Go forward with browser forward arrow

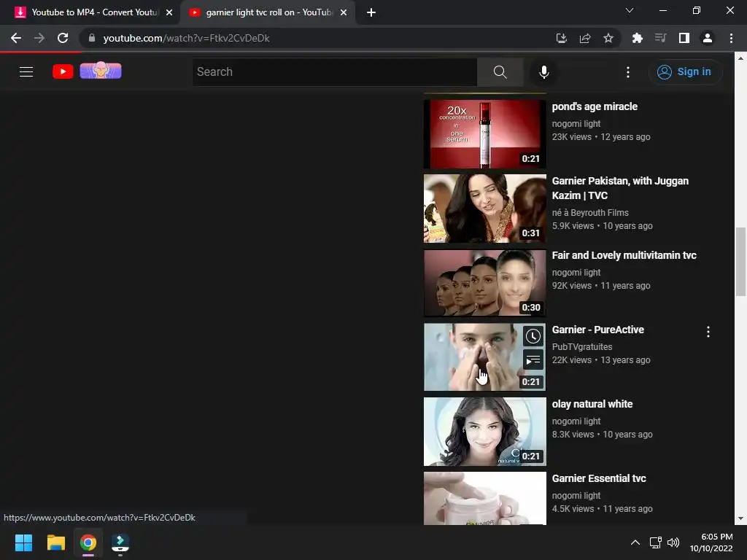(x=39, y=38)
